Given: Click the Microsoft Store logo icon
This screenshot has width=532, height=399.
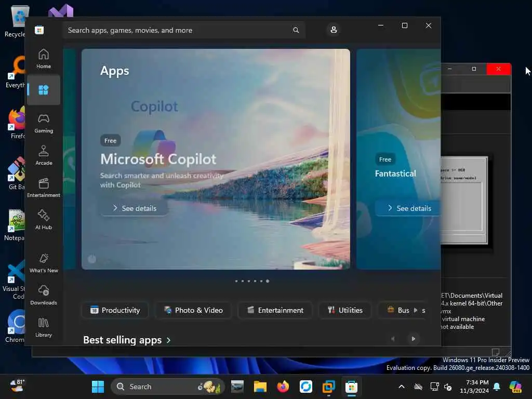Looking at the screenshot, I should (x=39, y=30).
